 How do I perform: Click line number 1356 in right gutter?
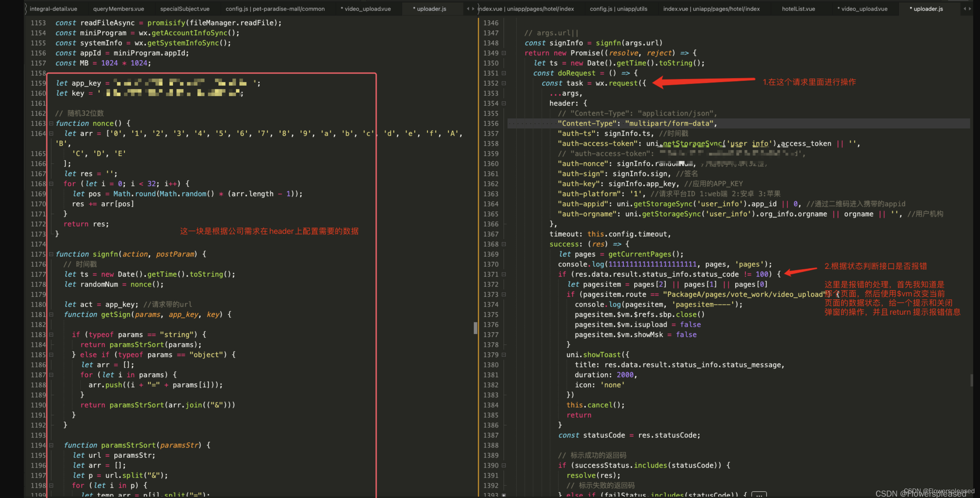pyautogui.click(x=490, y=123)
